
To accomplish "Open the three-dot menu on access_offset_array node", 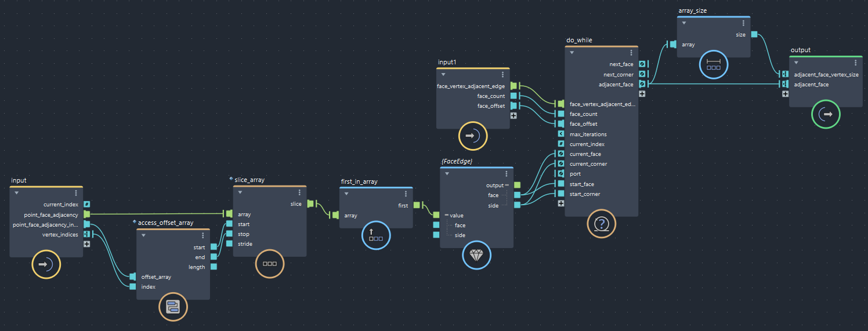I will pos(203,235).
